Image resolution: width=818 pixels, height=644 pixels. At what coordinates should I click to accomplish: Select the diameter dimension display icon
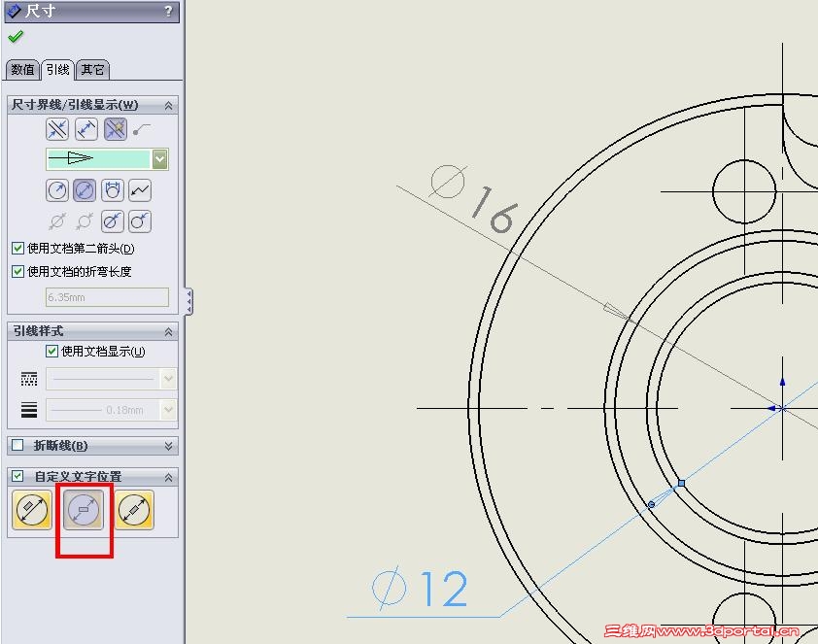[x=85, y=190]
